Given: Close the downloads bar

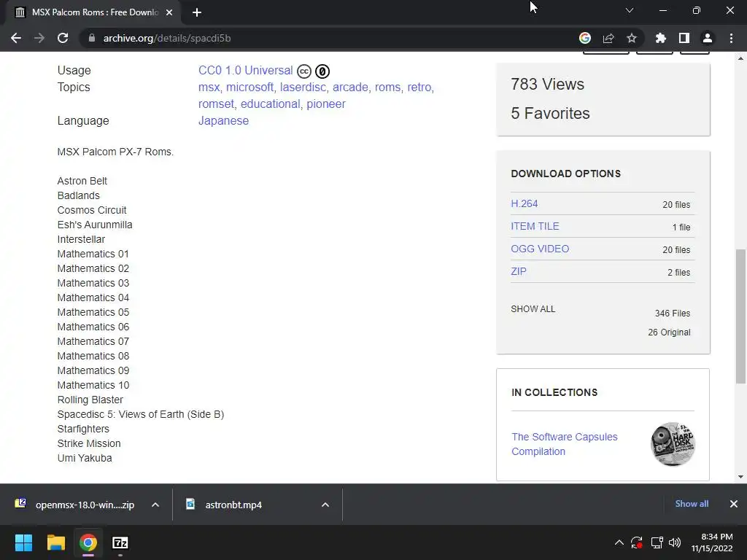Looking at the screenshot, I should coord(734,504).
